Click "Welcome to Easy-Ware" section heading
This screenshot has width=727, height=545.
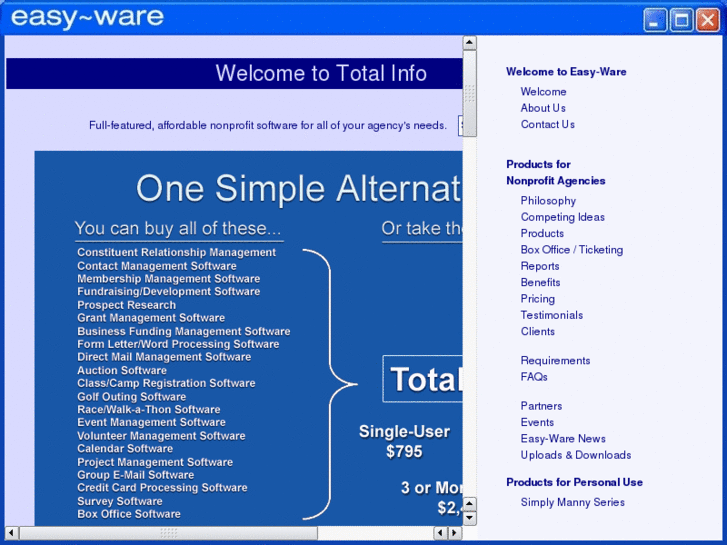click(x=566, y=72)
